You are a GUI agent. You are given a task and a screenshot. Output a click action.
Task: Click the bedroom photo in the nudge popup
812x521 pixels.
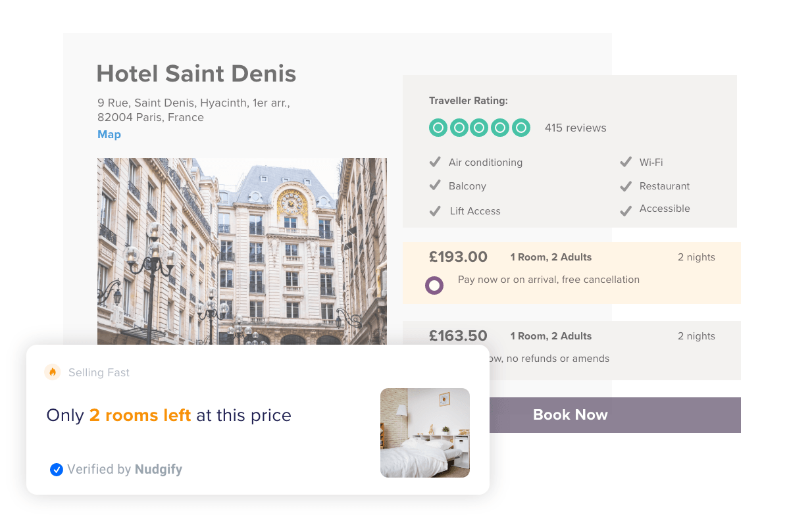[424, 432]
